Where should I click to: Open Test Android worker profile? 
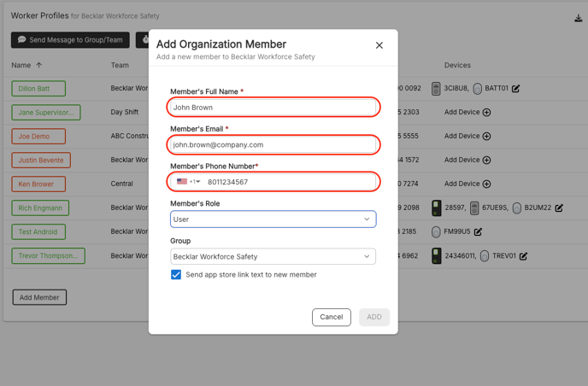pos(38,232)
